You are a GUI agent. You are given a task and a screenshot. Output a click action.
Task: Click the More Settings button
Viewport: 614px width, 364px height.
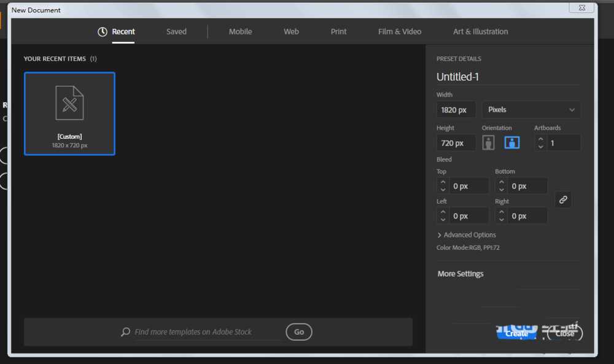tap(460, 274)
